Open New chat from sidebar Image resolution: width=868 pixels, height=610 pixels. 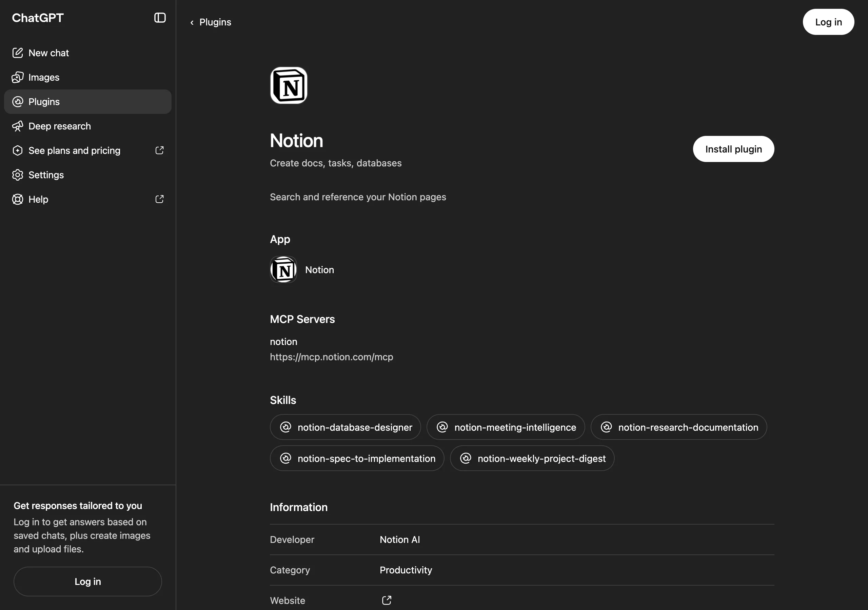[88, 53]
